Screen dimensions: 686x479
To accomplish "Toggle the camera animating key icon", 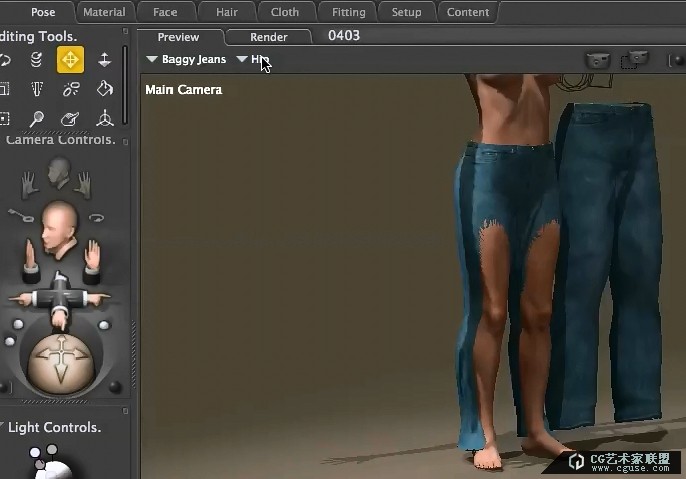I will (21, 215).
